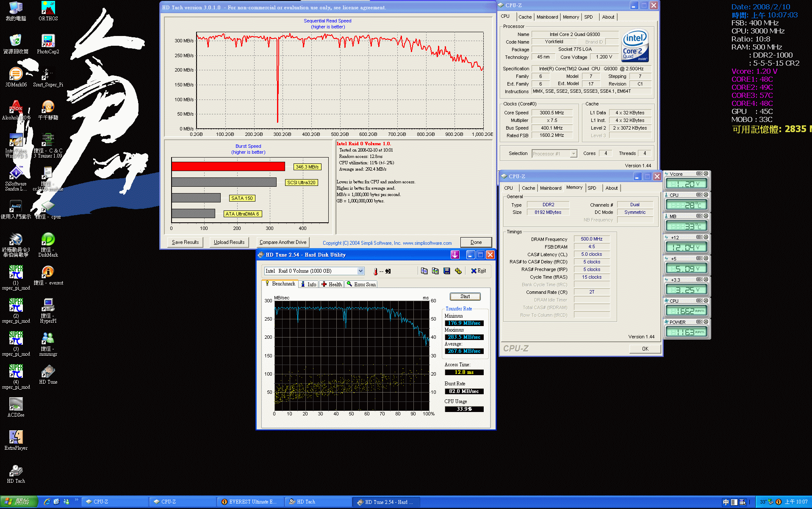Open the SiSoftware Sandra desktop icon
Image resolution: width=812 pixels, height=509 pixels.
point(16,179)
